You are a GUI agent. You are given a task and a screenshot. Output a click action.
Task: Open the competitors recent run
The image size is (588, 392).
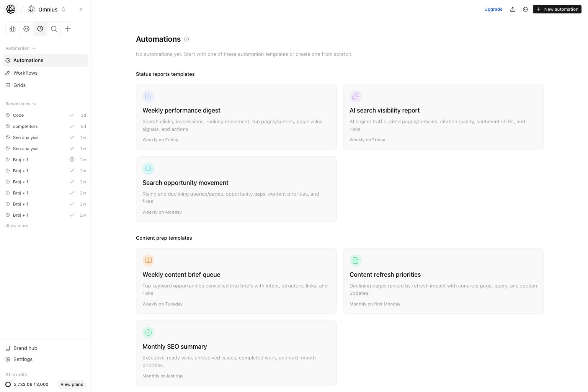pos(46,126)
